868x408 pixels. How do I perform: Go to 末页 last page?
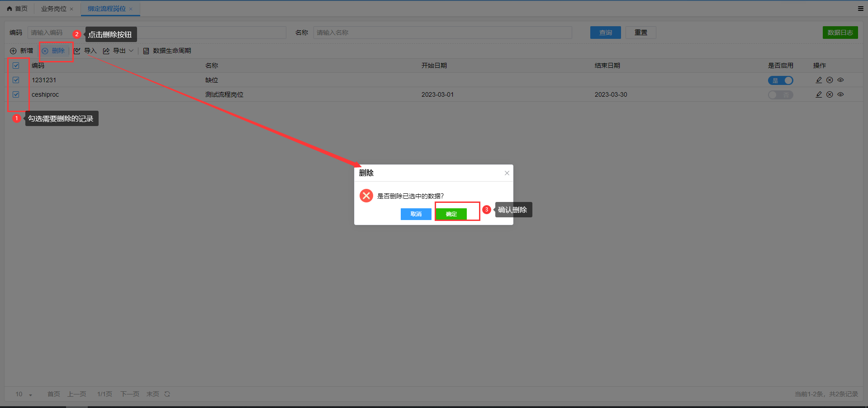pyautogui.click(x=153, y=394)
